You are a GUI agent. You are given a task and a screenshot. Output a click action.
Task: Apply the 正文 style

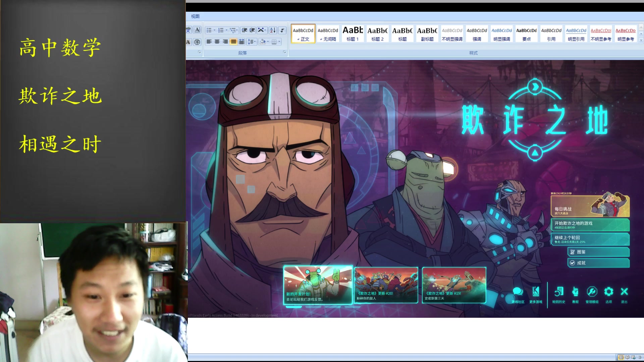(x=303, y=34)
